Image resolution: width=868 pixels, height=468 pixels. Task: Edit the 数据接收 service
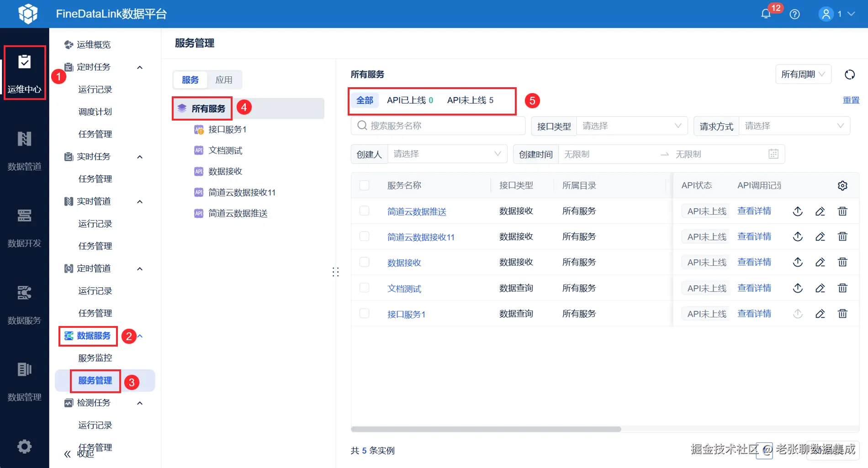pos(820,262)
